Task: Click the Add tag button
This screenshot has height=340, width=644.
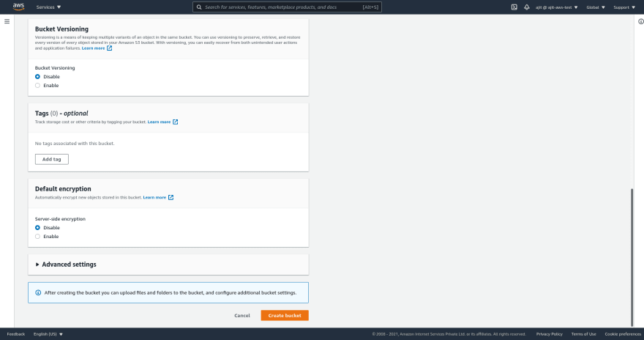Action: (52, 159)
